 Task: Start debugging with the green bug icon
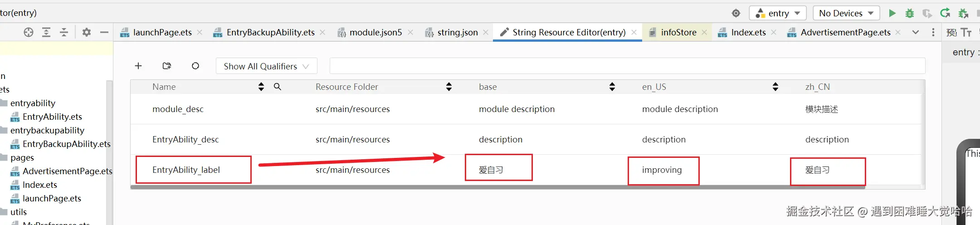point(909,13)
